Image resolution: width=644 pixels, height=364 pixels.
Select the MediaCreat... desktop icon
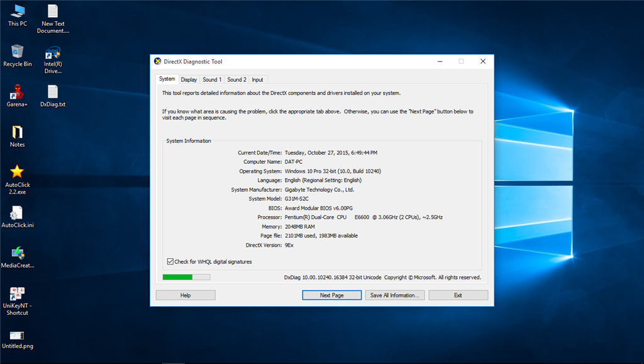point(17,257)
